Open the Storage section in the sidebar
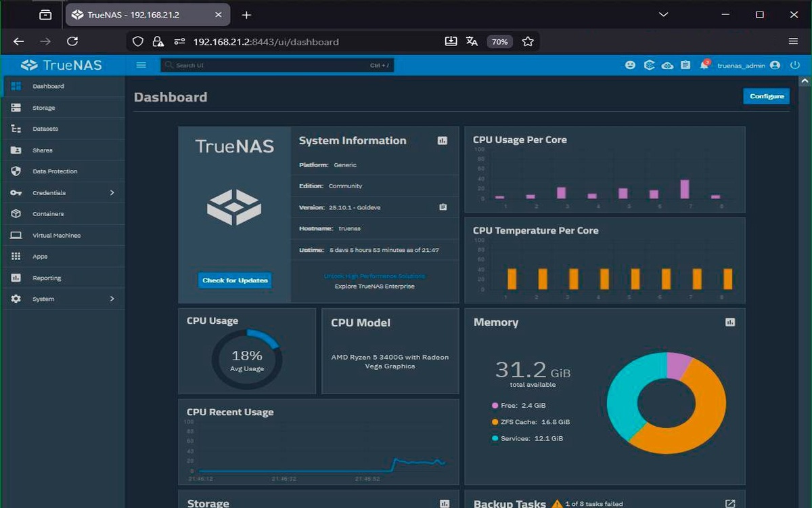This screenshot has height=508, width=812. coord(63,108)
